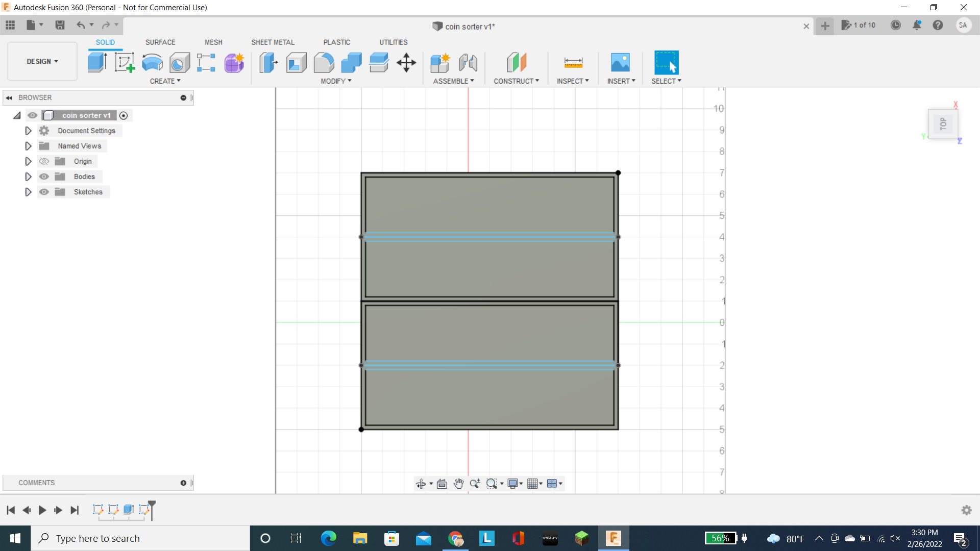Open the Joint tool
Image resolution: width=980 pixels, height=551 pixels.
(x=468, y=62)
